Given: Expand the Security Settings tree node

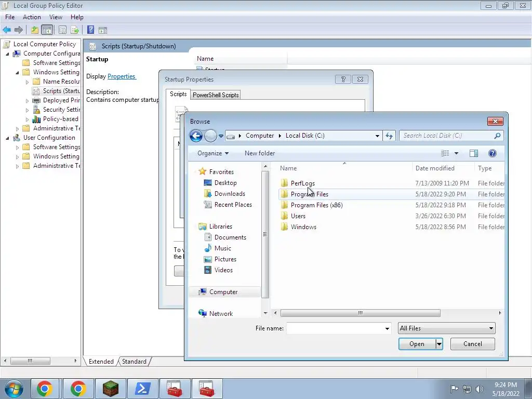Looking at the screenshot, I should coord(27,110).
